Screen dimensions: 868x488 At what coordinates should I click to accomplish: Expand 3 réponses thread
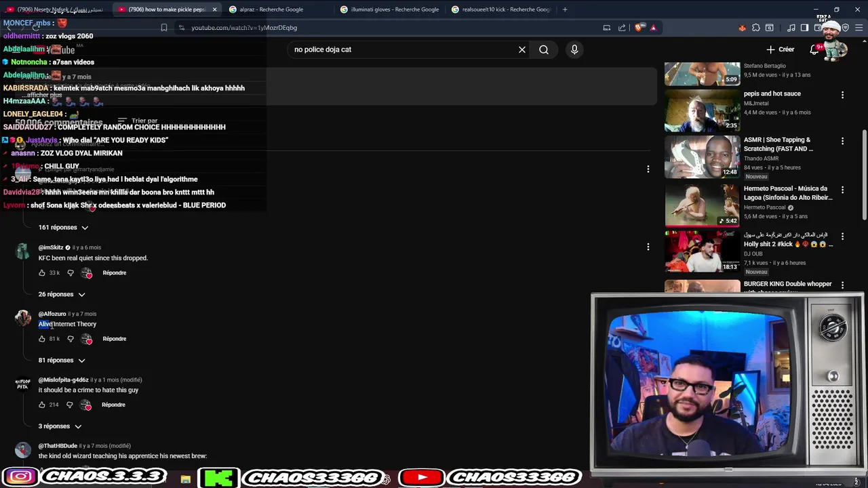click(60, 426)
